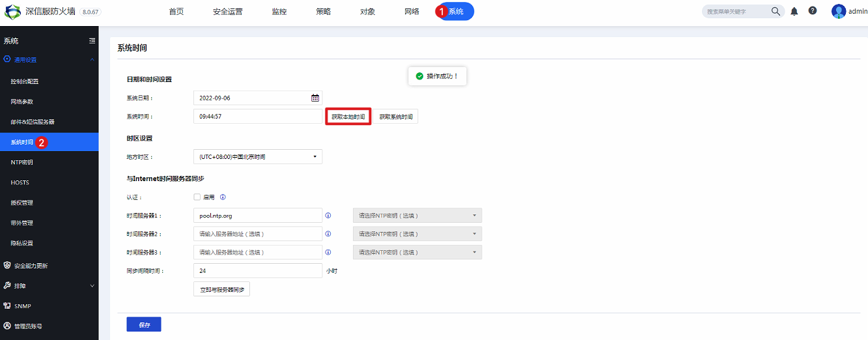
Task: Click info icon beside 时间服务器1
Action: 328,215
